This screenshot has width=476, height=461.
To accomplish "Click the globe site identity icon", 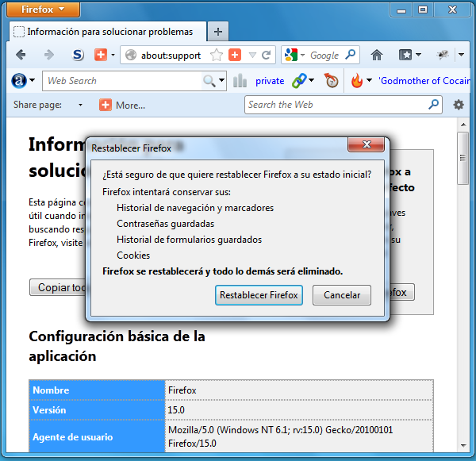I will 131,55.
